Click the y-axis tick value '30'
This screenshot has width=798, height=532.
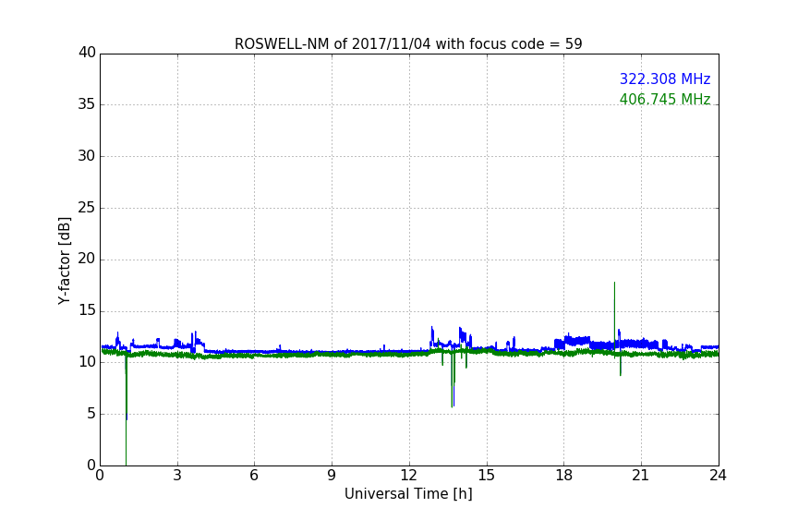tap(87, 156)
